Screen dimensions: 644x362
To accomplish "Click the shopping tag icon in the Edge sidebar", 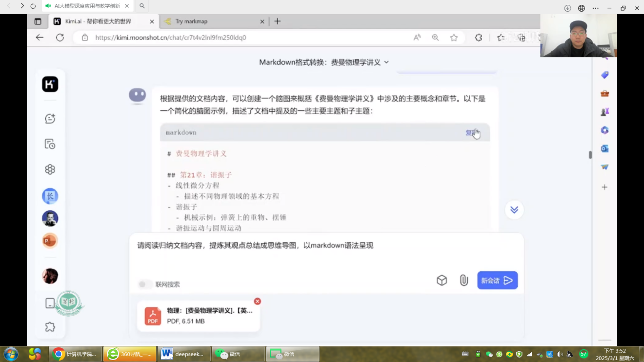I will pos(604,75).
